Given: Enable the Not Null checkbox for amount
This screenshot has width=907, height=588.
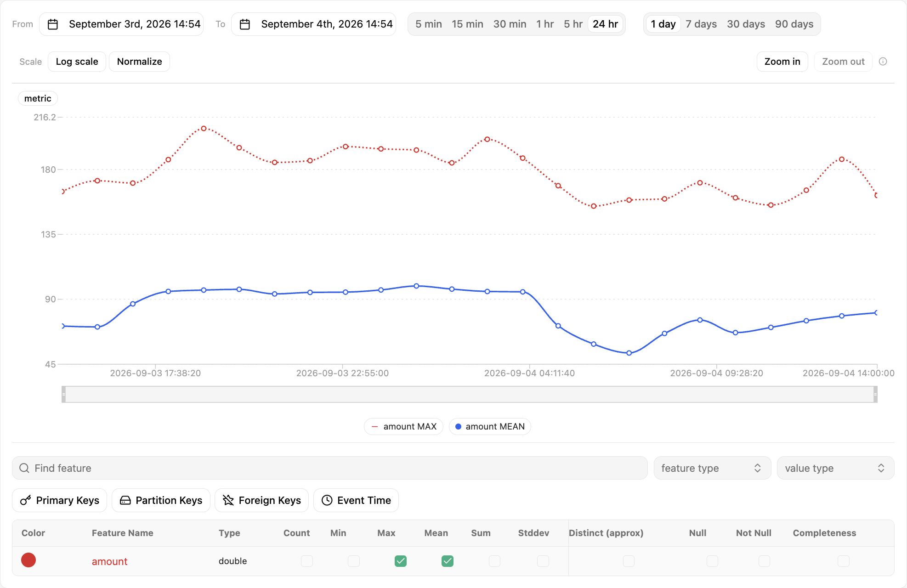Looking at the screenshot, I should click(x=764, y=561).
